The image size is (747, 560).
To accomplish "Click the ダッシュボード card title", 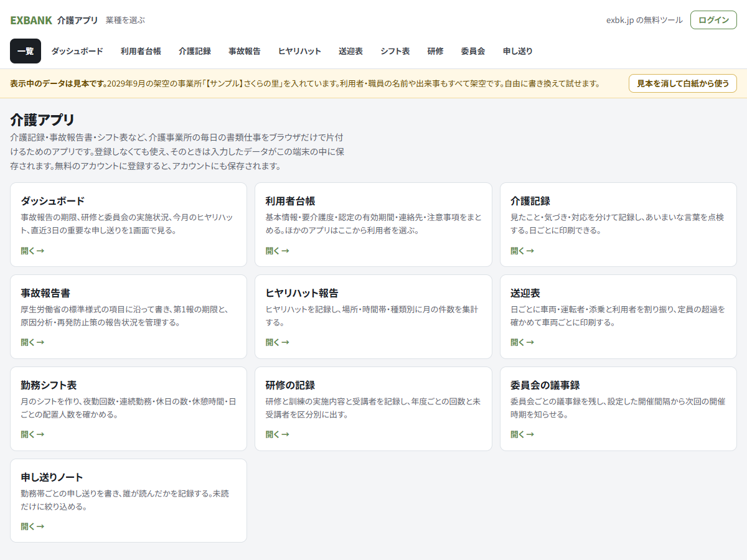I will pyautogui.click(x=52, y=201).
